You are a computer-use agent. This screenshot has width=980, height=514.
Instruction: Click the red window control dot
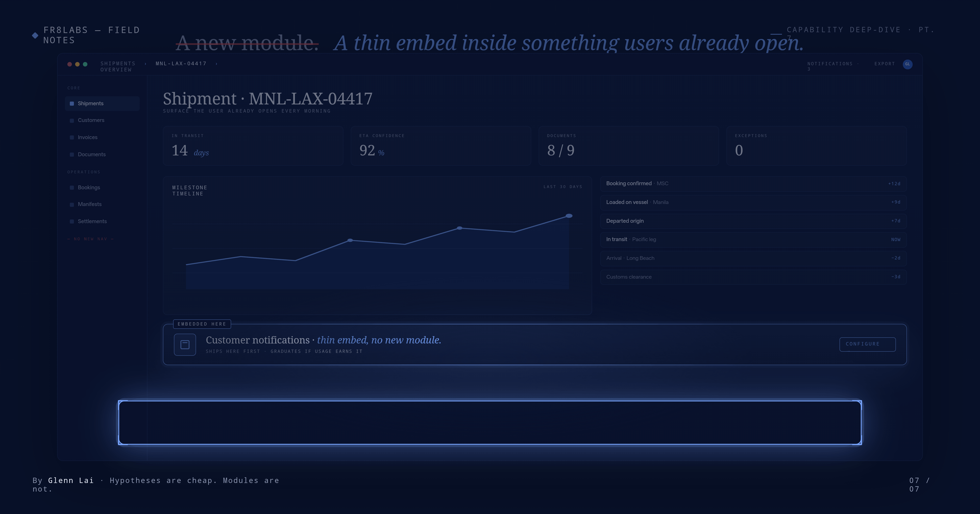(70, 64)
